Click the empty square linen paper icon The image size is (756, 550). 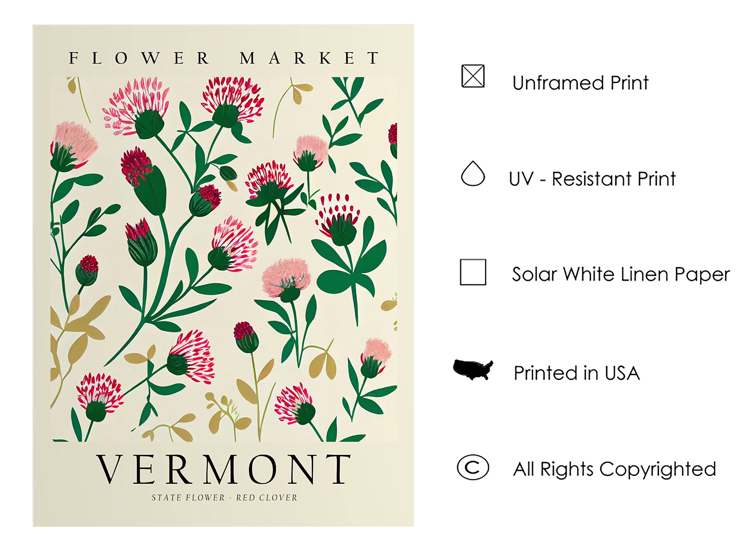(473, 272)
